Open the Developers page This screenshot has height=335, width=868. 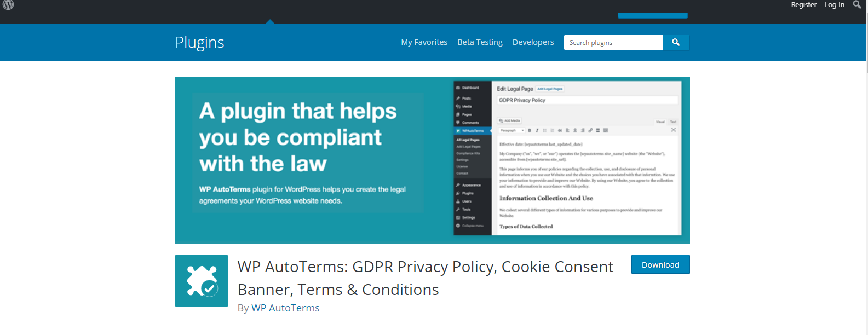[533, 42]
